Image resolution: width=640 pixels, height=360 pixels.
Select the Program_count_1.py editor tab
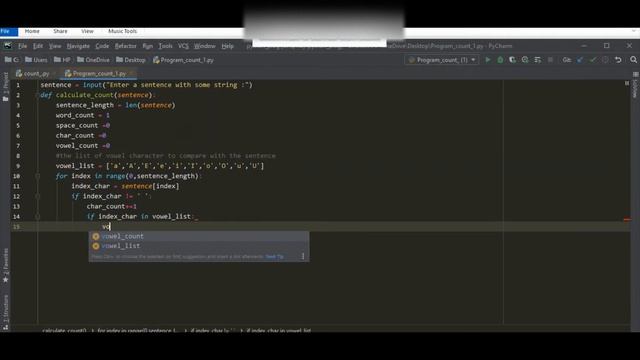pos(98,73)
